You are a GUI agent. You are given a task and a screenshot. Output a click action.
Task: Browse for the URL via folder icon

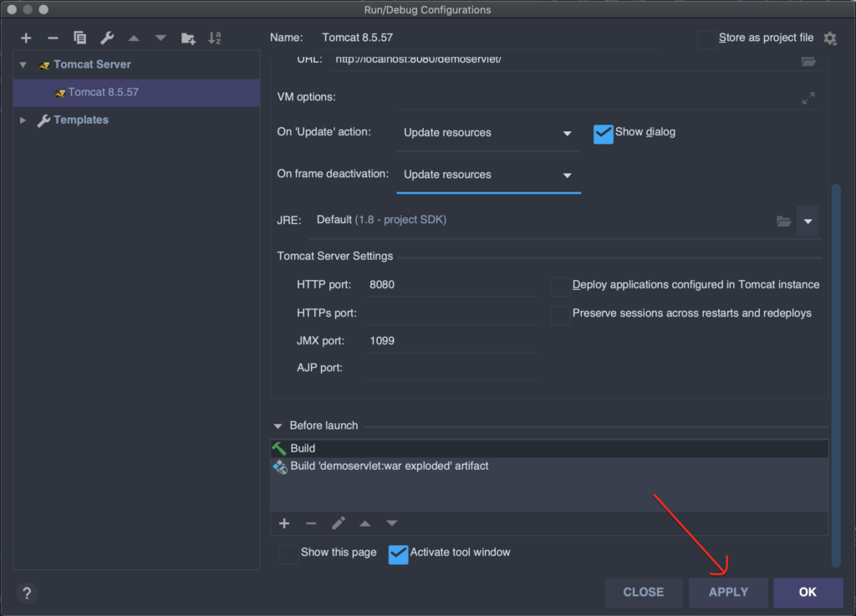tap(808, 61)
